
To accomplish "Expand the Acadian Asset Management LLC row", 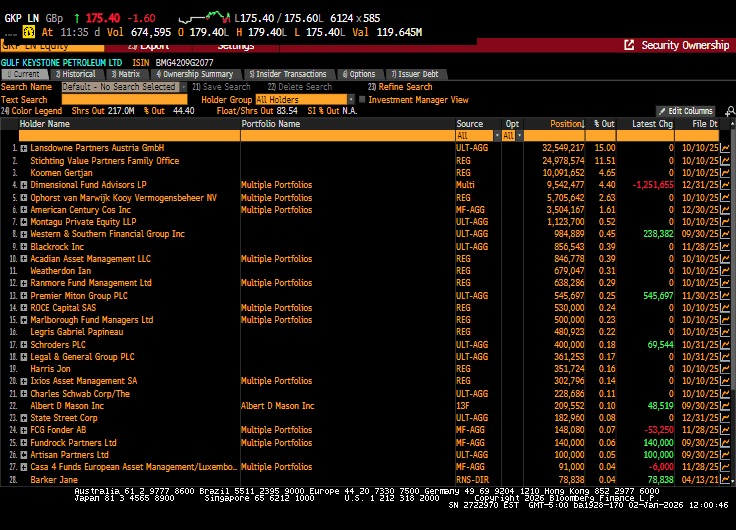I will tap(23, 259).
